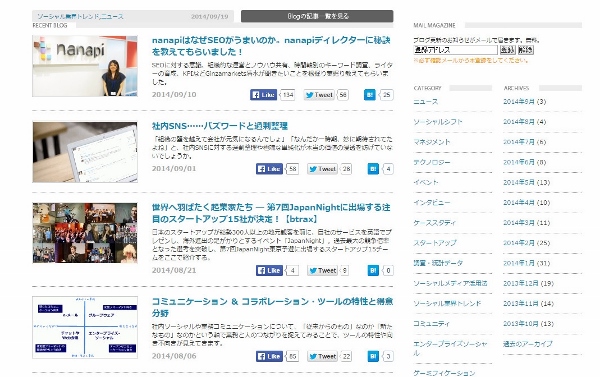Open the 過去のアーカイブ link
600x377 pixels.
[528, 344]
